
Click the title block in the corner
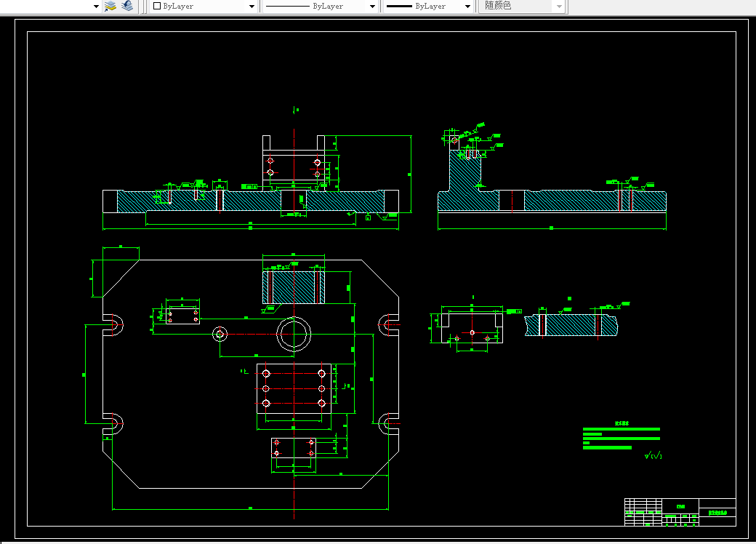click(x=680, y=512)
